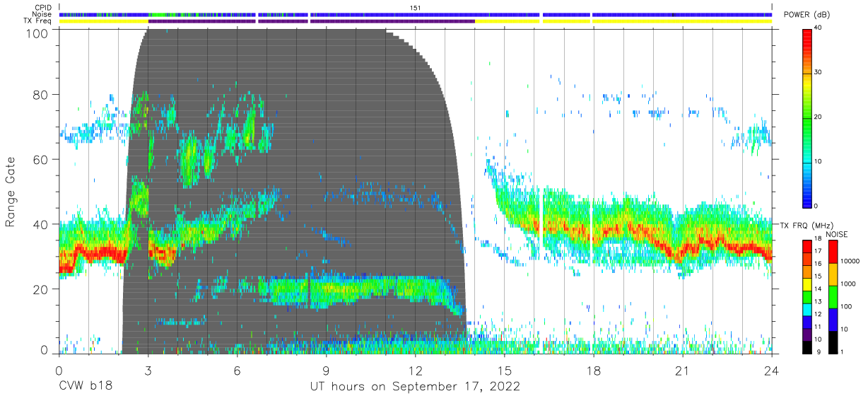Click the x-axis tick label '3'
The width and height of the screenshot is (868, 401).
point(148,370)
